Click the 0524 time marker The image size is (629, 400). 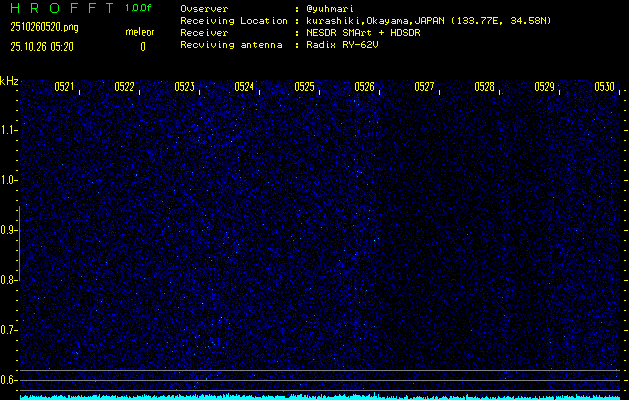(244, 87)
